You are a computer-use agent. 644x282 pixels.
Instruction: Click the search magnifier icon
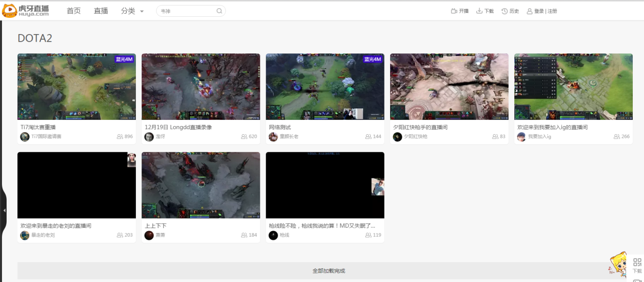(219, 11)
